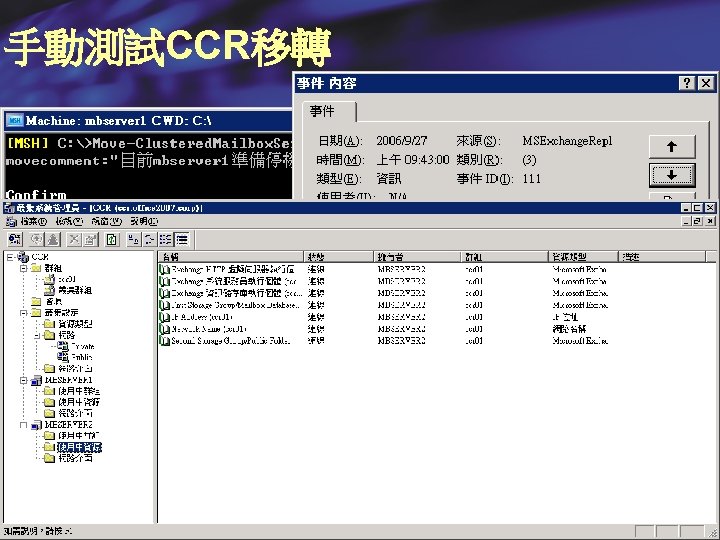The height and width of the screenshot is (540, 720).
Task: Collapse the 群組 folder in tree
Action: coord(23,268)
